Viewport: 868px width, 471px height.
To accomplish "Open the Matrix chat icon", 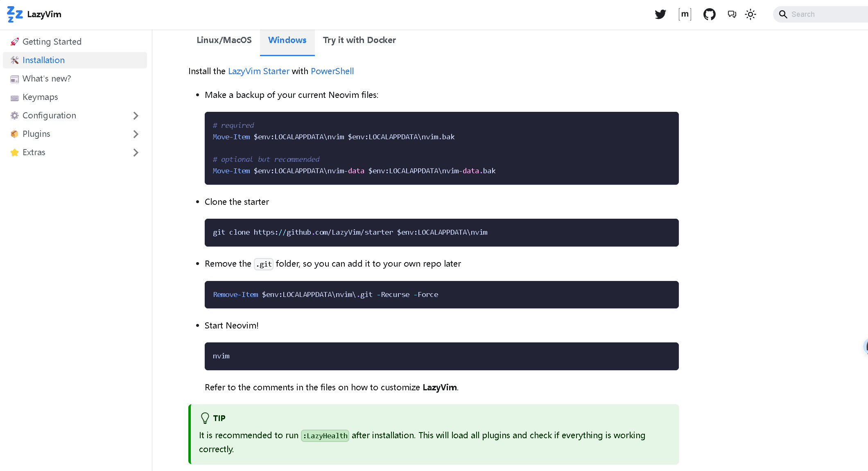I will 685,14.
